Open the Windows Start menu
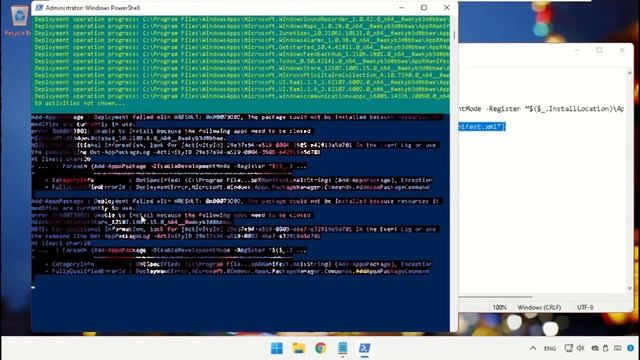Viewport: 640px width, 360px height. (x=277, y=348)
